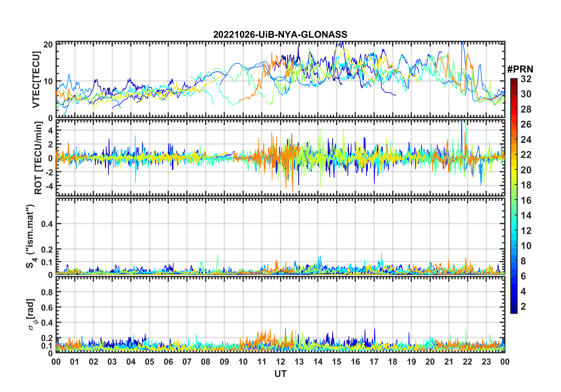The height and width of the screenshot is (392, 561).
Task: Select hour 17 on the UT axis
Action: pos(374,362)
